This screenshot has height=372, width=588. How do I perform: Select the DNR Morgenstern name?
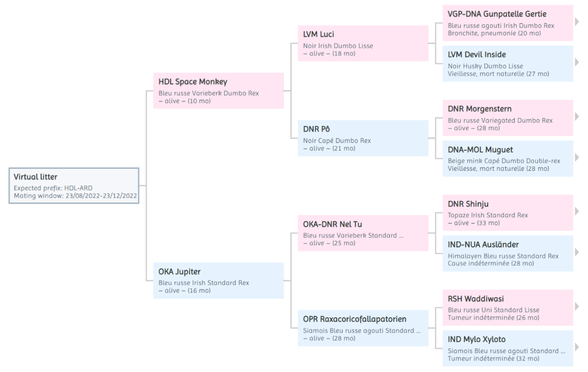(480, 109)
